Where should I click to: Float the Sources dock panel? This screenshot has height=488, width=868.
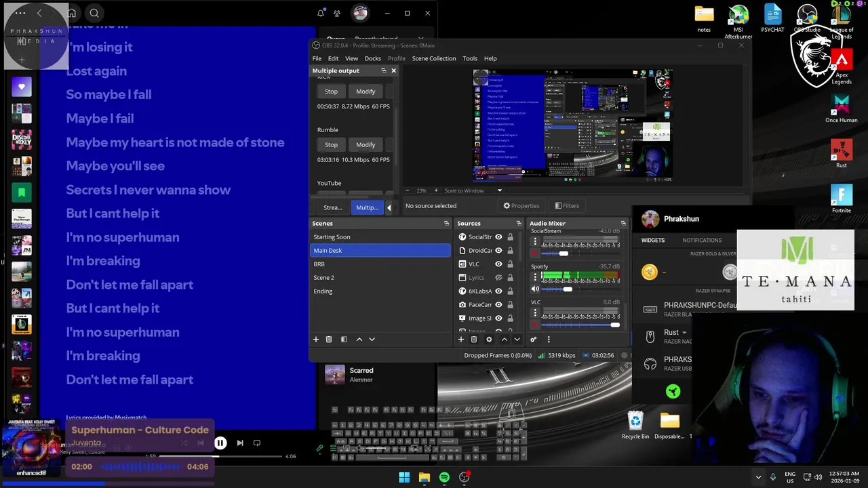tap(519, 223)
